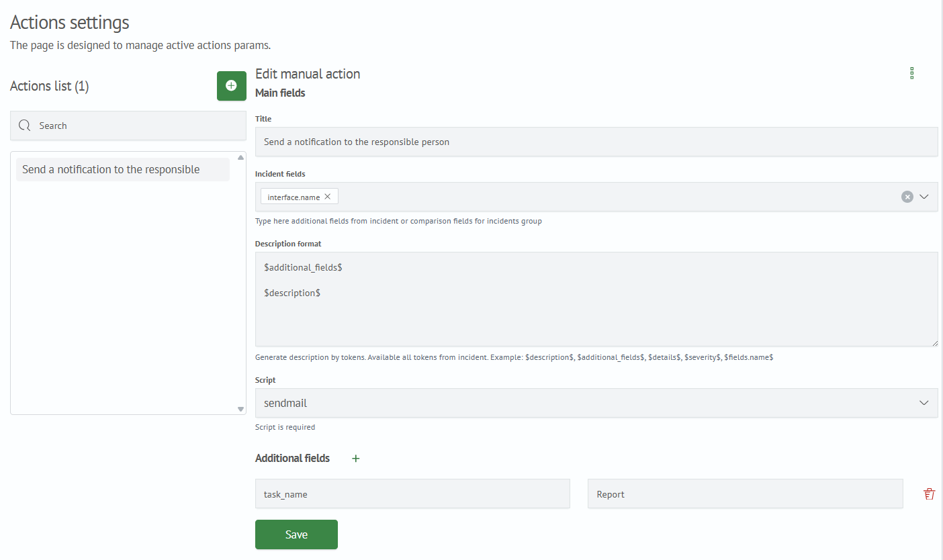Image resolution: width=943 pixels, height=560 pixels.
Task: Click the interface.name tag label
Action: point(294,197)
